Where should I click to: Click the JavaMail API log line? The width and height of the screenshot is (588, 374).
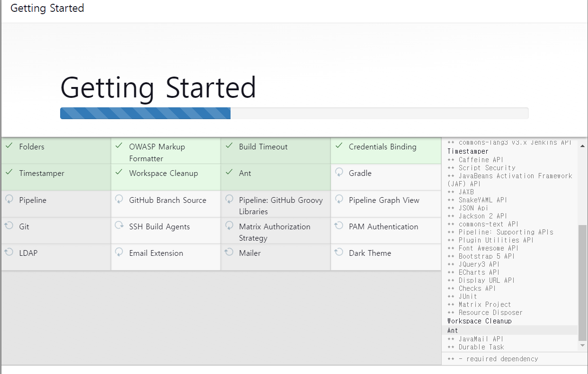(475, 339)
